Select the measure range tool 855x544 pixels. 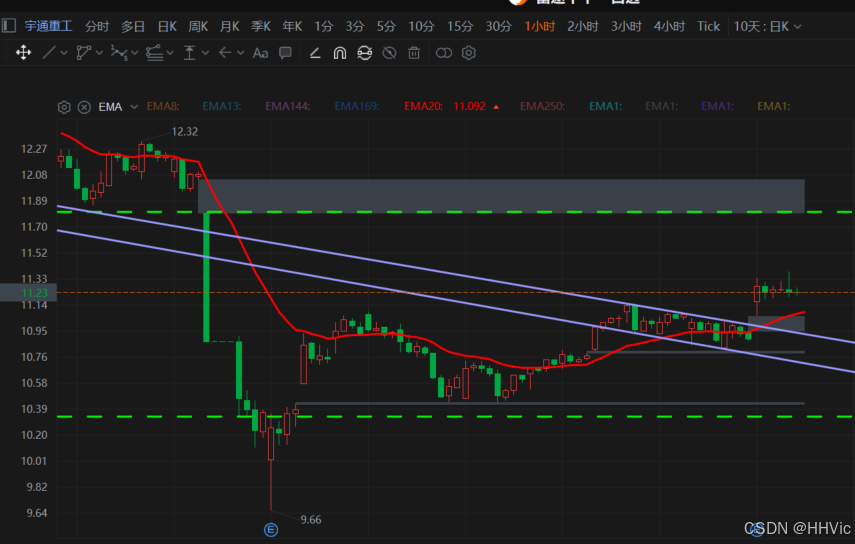pos(189,53)
